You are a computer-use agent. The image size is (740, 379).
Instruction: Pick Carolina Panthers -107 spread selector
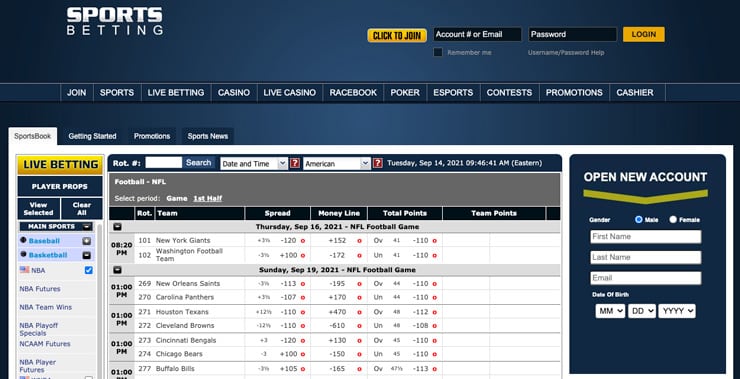point(303,298)
